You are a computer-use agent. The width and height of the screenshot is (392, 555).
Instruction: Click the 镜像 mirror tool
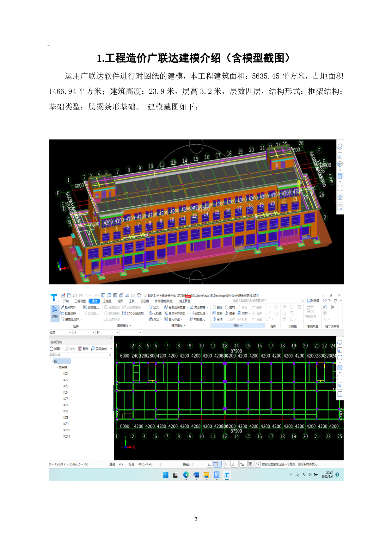(230, 313)
